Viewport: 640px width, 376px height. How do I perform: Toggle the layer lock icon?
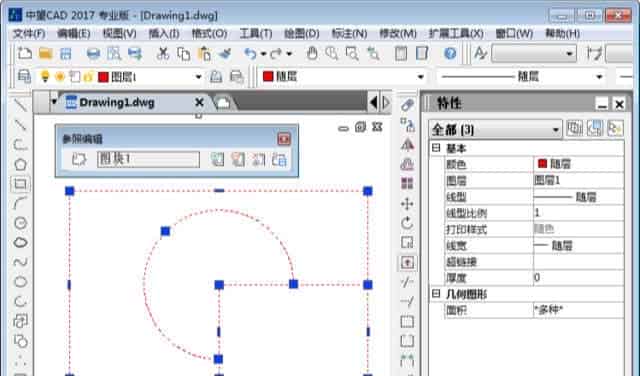(x=88, y=76)
